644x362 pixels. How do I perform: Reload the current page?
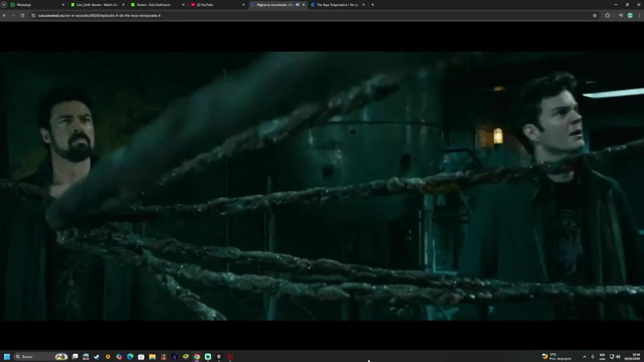[22, 16]
